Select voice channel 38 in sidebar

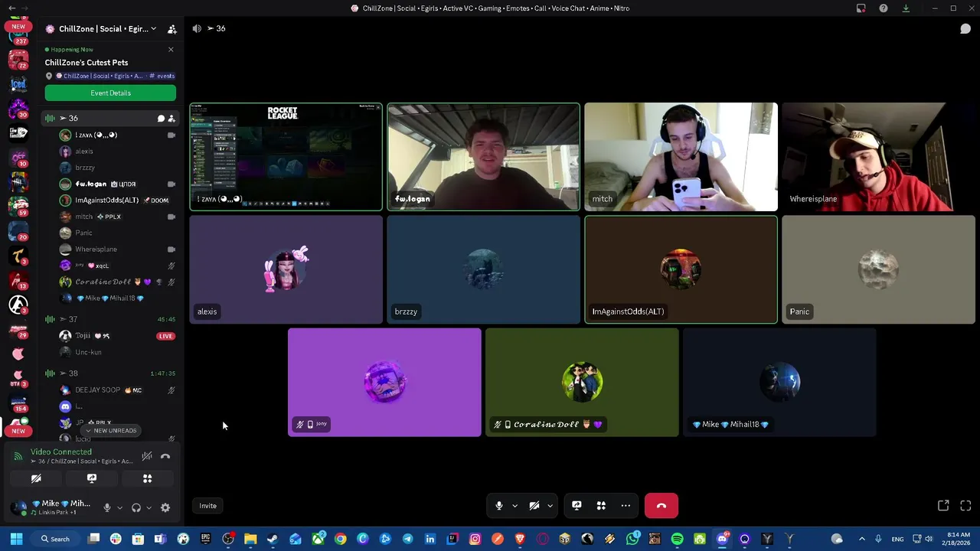point(110,373)
